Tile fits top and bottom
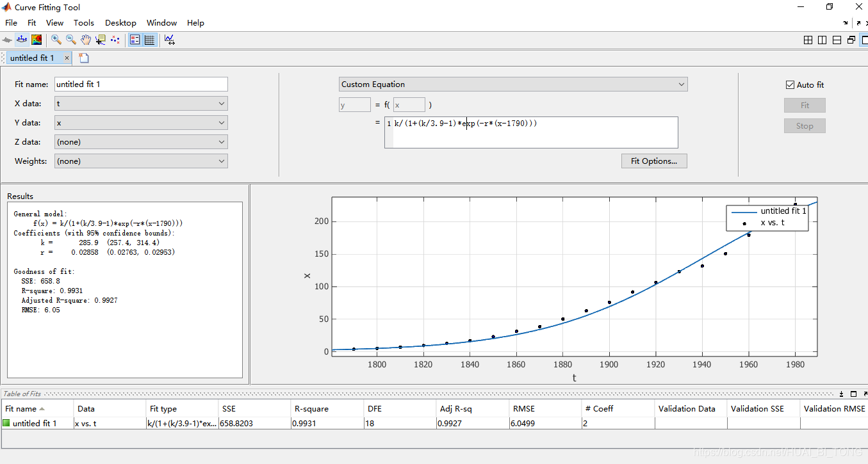Screen dimensions: 868x464 837,40
